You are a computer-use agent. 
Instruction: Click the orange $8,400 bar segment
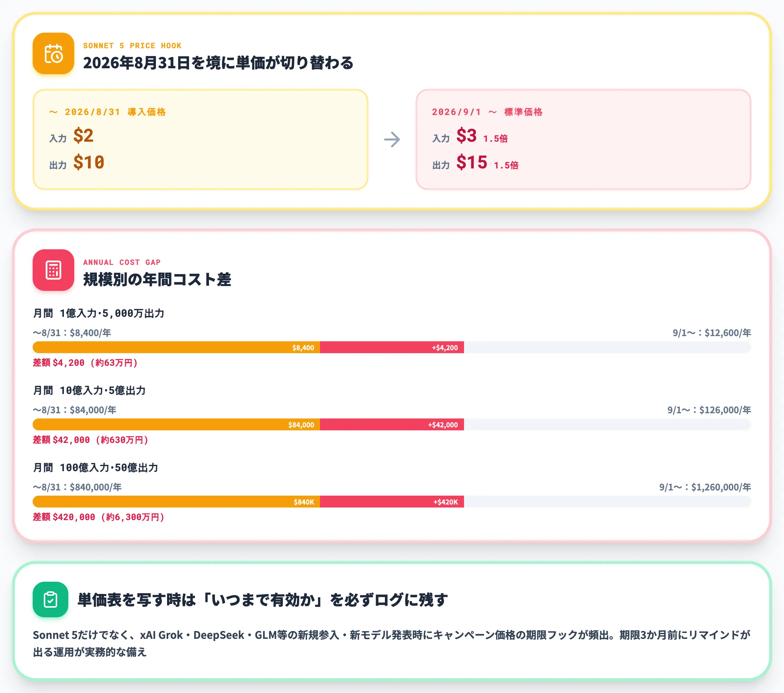(176, 347)
